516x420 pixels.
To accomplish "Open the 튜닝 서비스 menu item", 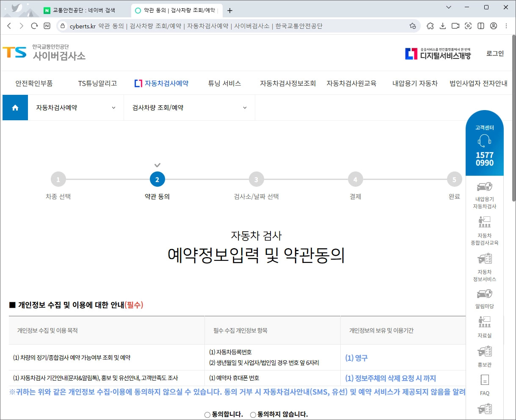I will [x=224, y=83].
